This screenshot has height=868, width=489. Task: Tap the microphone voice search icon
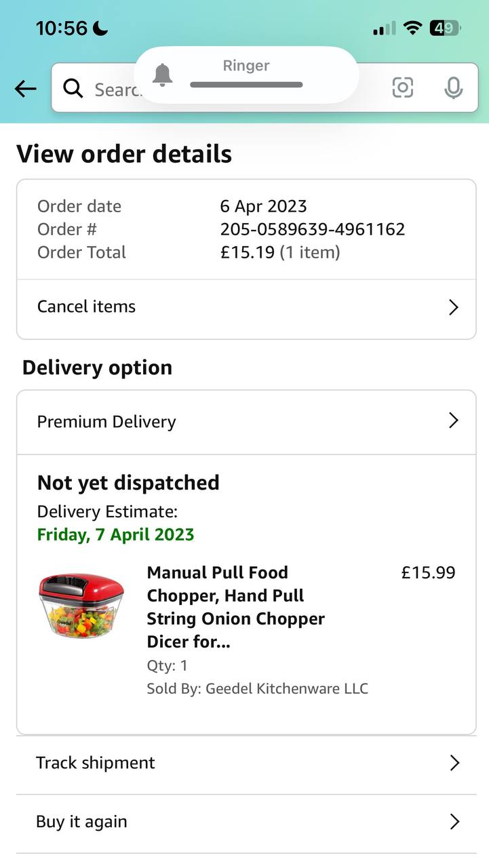[453, 87]
